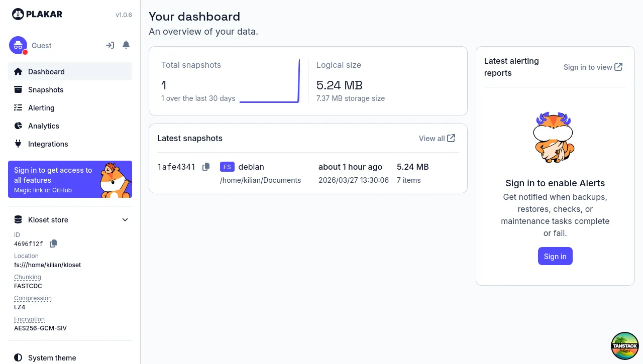Copy the snapshot ID 1afe4341
Viewport: 643px width, 364px height.
pyautogui.click(x=206, y=167)
